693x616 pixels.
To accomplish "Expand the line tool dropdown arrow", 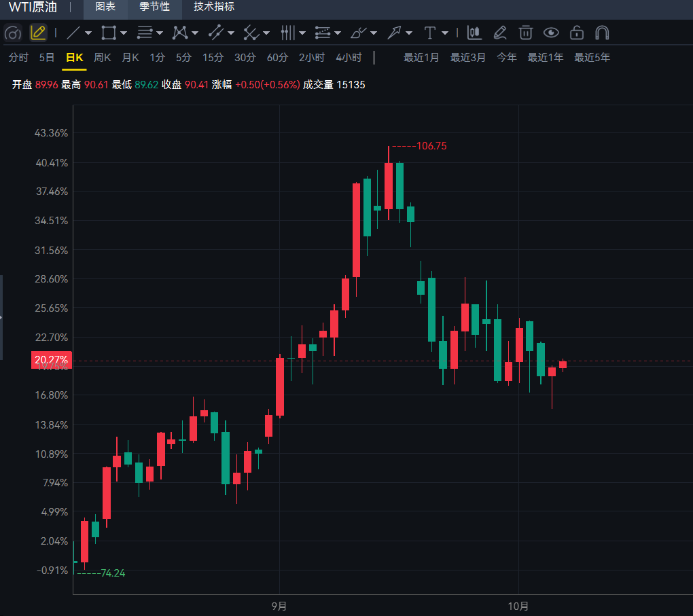I will click(x=88, y=33).
